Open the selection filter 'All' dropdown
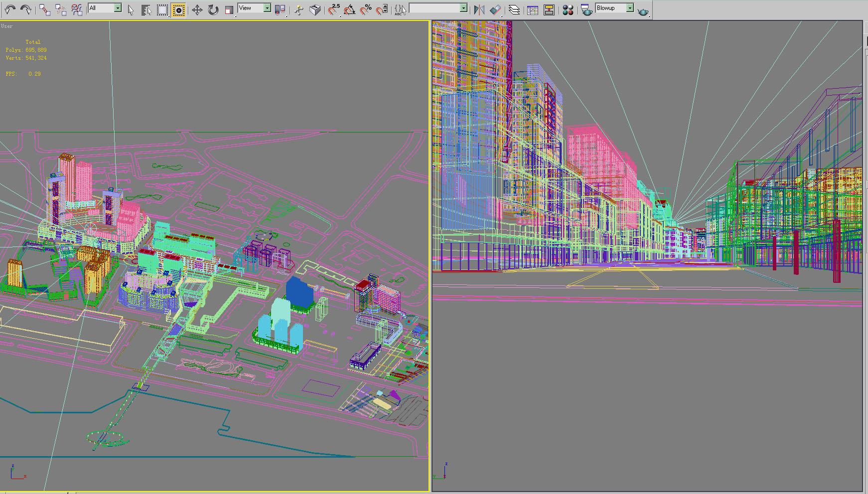The width and height of the screenshot is (868, 494). coord(105,8)
